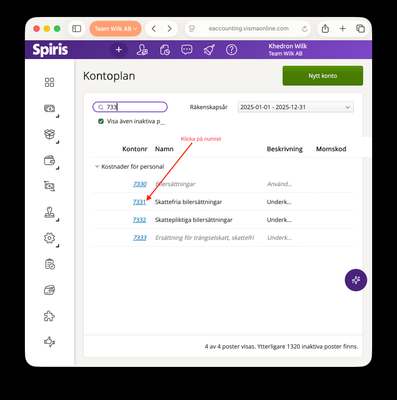Uncheck Visa även inaktiva checkbox

click(101, 121)
